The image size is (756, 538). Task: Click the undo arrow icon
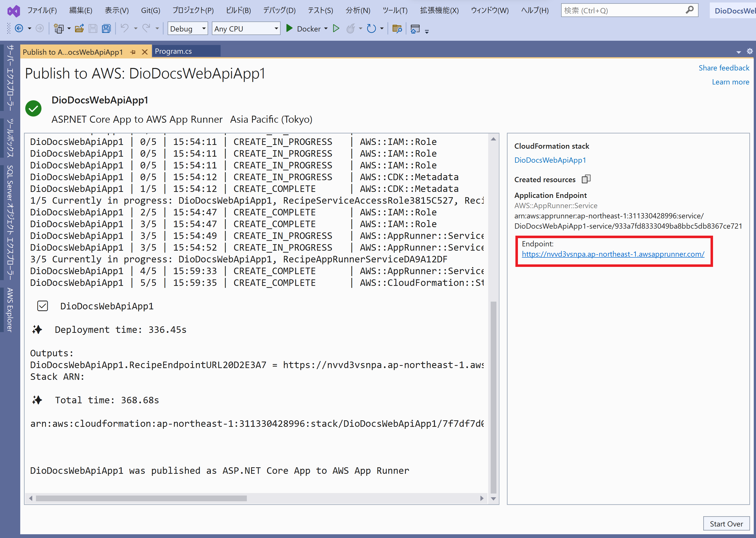pyautogui.click(x=124, y=28)
